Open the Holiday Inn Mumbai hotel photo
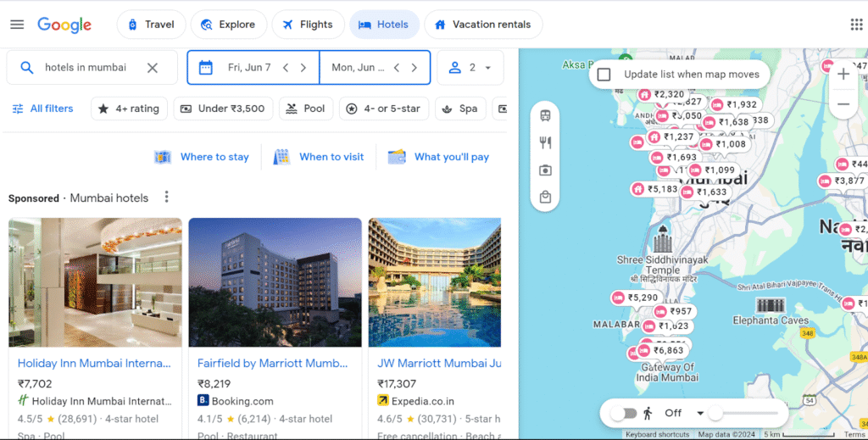The height and width of the screenshot is (440, 868). pos(95,282)
